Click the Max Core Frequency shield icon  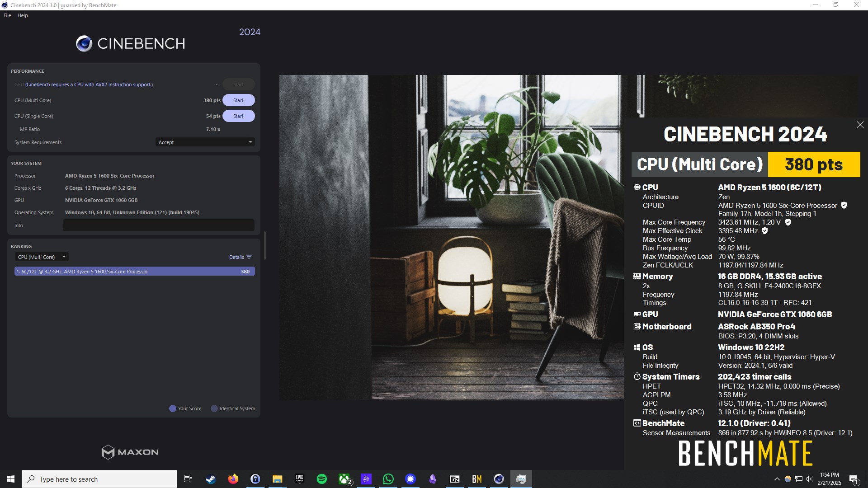click(788, 222)
